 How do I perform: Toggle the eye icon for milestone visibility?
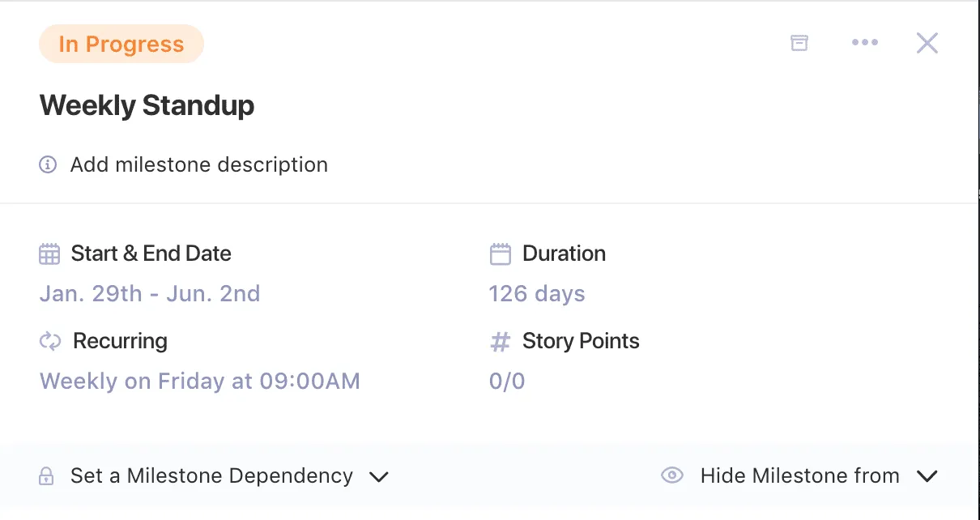[x=671, y=475]
